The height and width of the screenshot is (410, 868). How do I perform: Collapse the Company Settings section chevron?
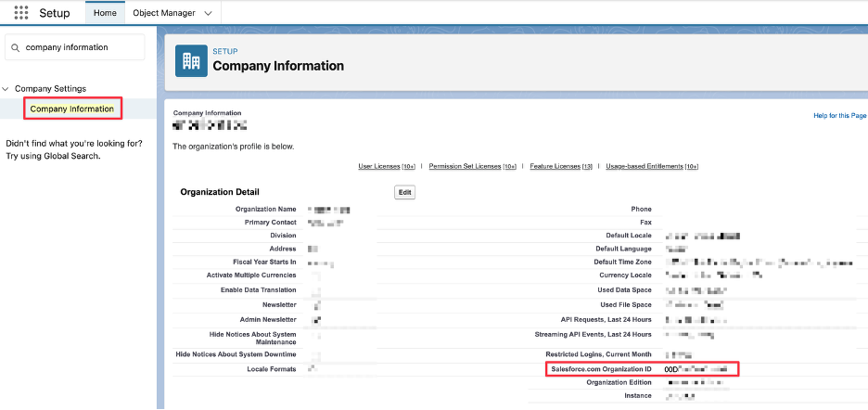[x=6, y=89]
